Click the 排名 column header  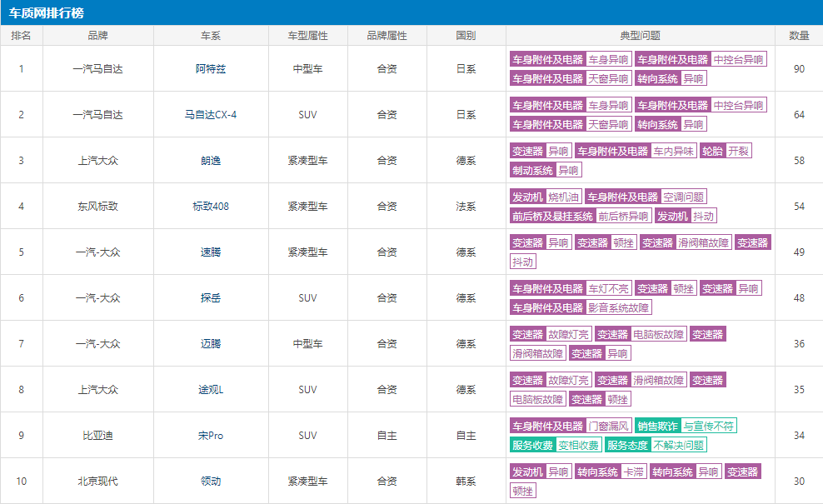click(x=21, y=35)
